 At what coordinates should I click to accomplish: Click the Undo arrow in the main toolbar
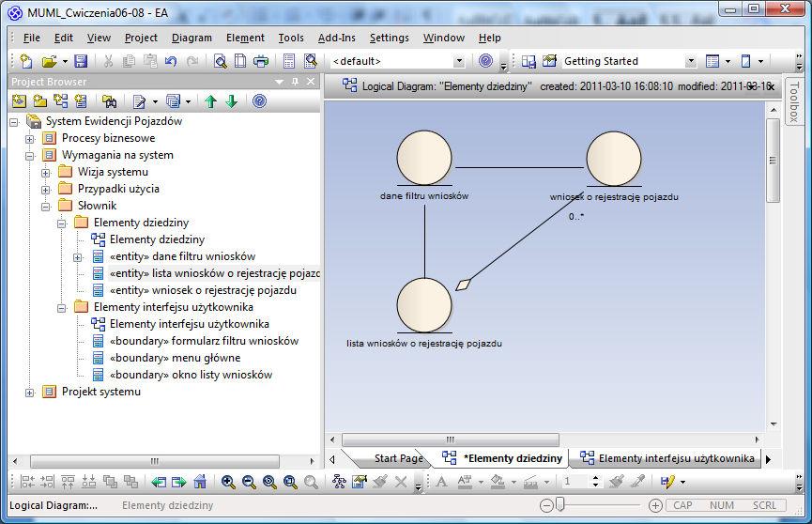click(170, 61)
